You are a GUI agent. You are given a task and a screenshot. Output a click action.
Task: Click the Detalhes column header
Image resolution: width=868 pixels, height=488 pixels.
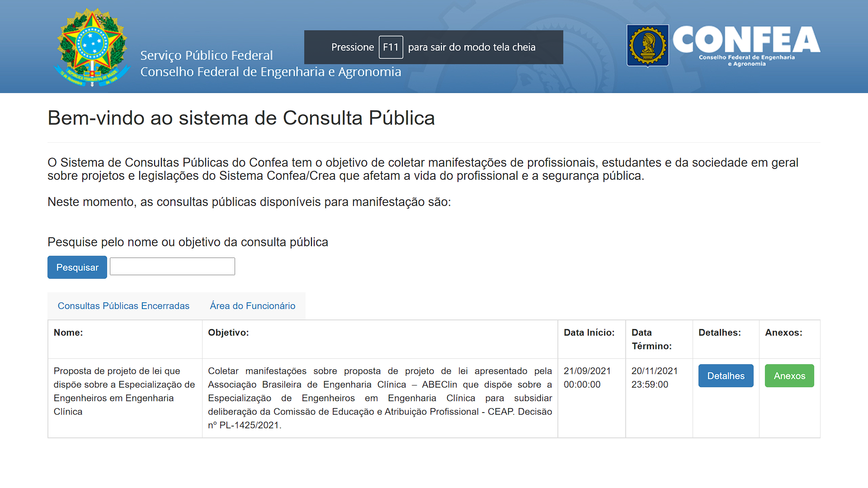[720, 333]
